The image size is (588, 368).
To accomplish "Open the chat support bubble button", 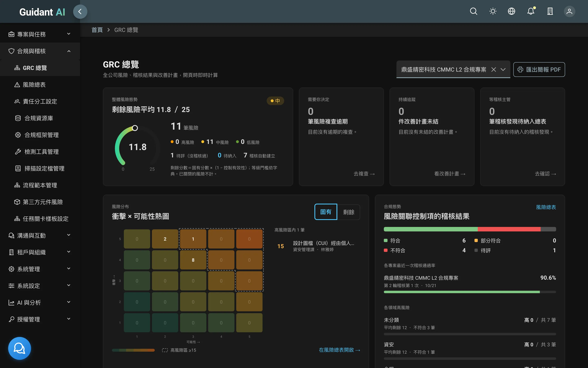I will (19, 348).
